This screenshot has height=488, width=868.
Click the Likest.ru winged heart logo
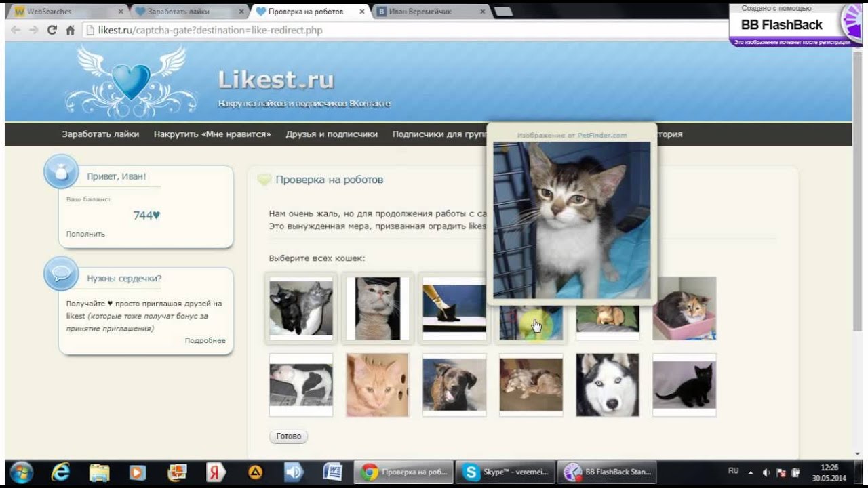pyautogui.click(x=130, y=81)
